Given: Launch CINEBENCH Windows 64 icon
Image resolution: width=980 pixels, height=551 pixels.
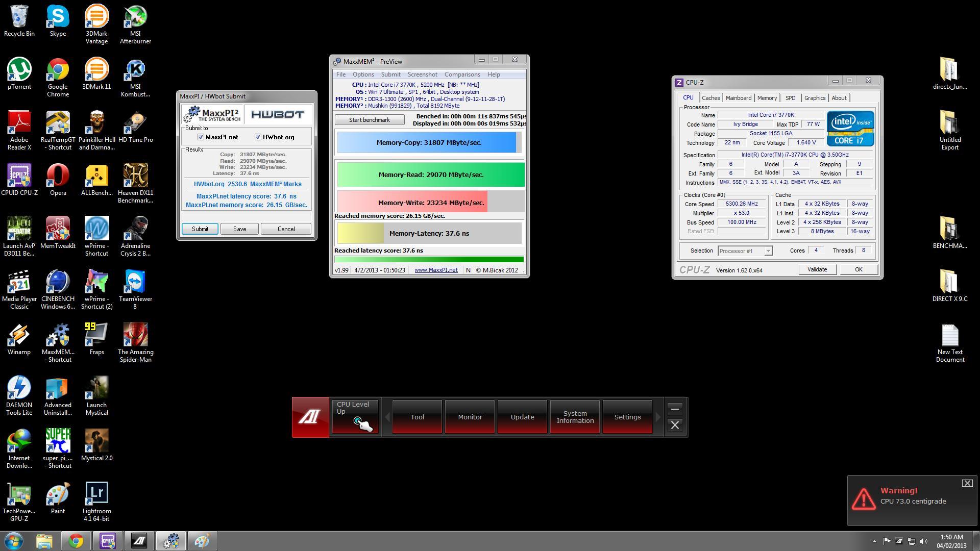Looking at the screenshot, I should tap(58, 290).
